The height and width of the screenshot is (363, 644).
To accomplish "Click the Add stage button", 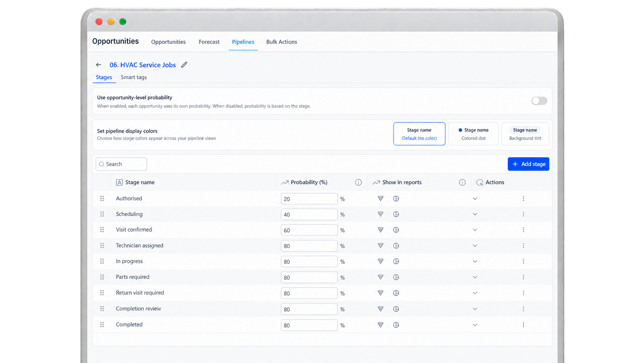I will click(528, 164).
